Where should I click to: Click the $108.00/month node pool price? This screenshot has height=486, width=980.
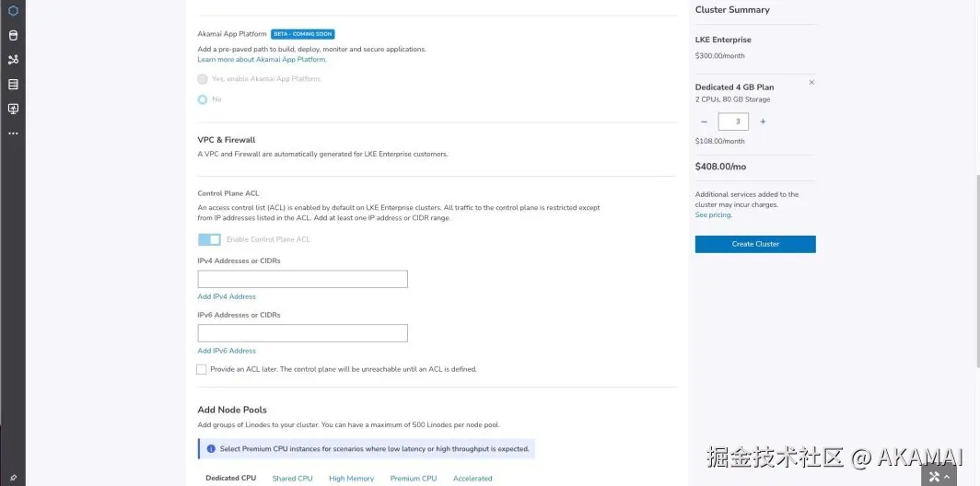coord(720,141)
